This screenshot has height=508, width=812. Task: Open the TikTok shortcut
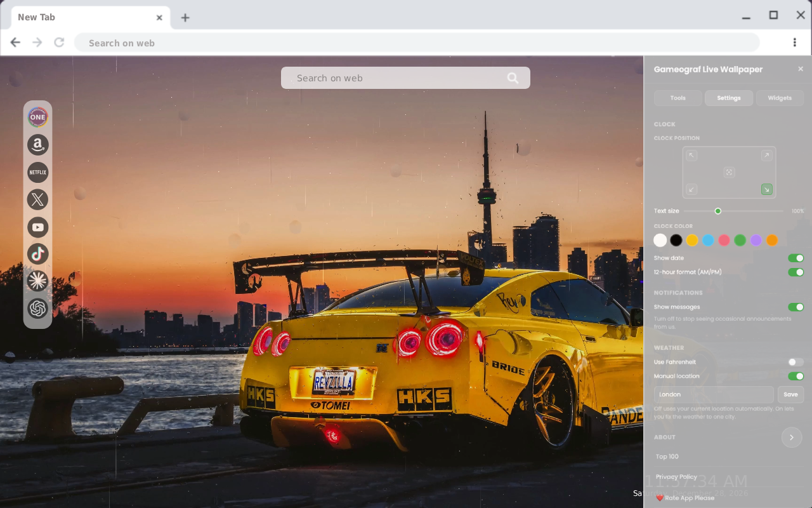37,254
